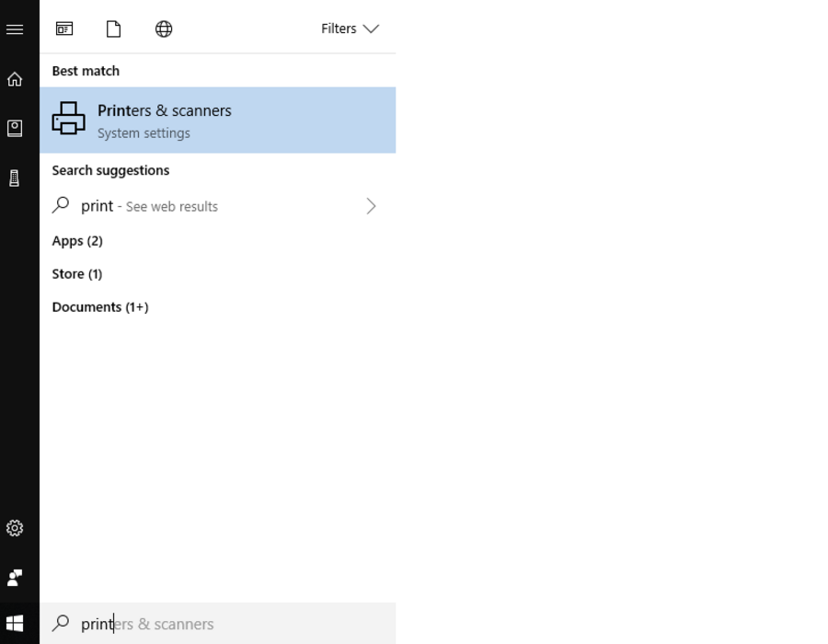This screenshot has width=828, height=644.
Task: Open the Notebook icon in the sidebar
Action: click(15, 128)
